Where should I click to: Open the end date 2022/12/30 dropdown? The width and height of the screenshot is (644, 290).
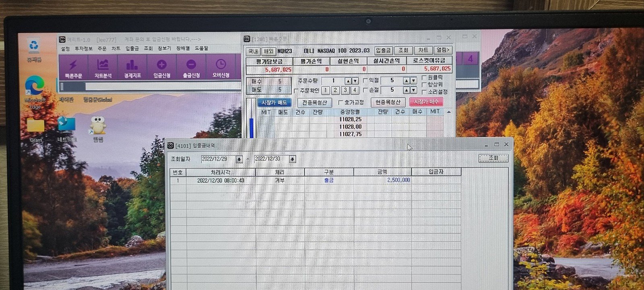pyautogui.click(x=292, y=159)
